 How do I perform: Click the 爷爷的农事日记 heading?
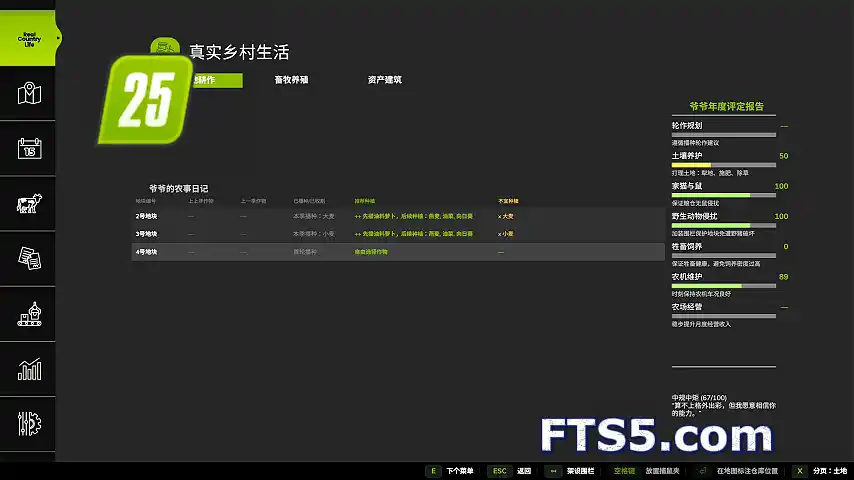(x=179, y=189)
